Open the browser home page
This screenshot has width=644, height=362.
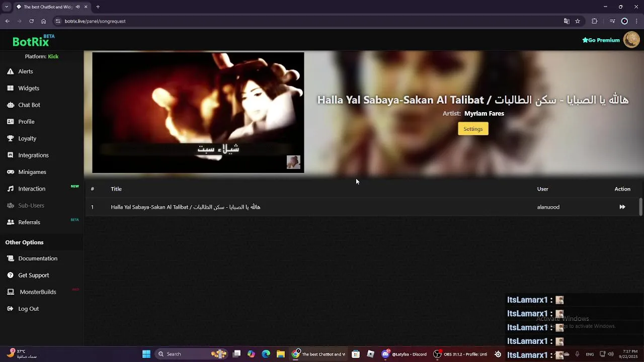[x=43, y=21]
